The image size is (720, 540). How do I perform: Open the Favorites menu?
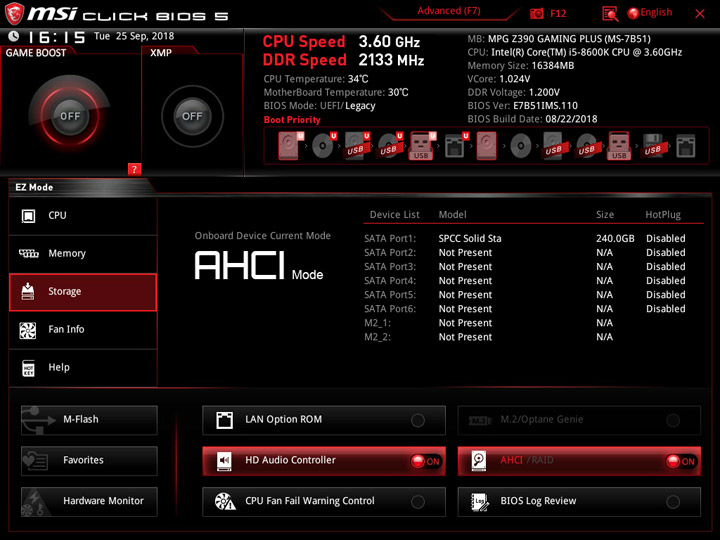click(x=89, y=461)
